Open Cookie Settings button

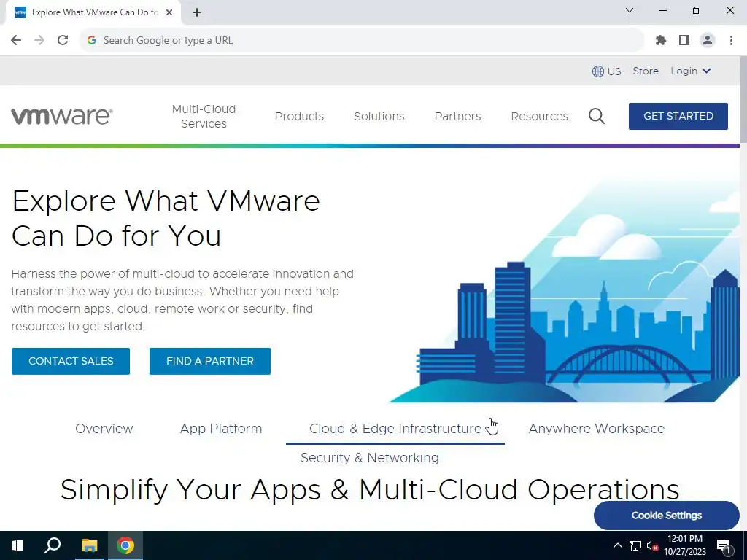pyautogui.click(x=667, y=516)
